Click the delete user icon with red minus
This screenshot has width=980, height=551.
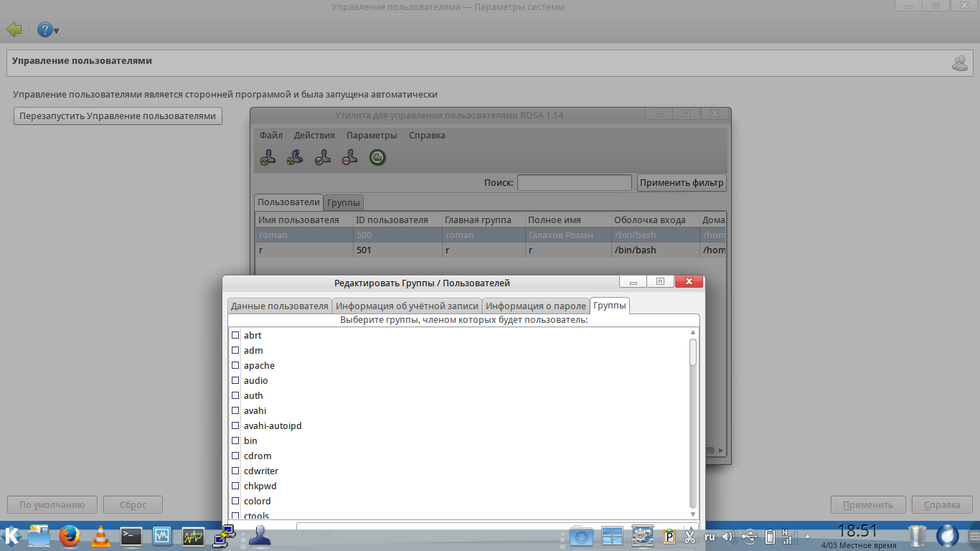(349, 158)
